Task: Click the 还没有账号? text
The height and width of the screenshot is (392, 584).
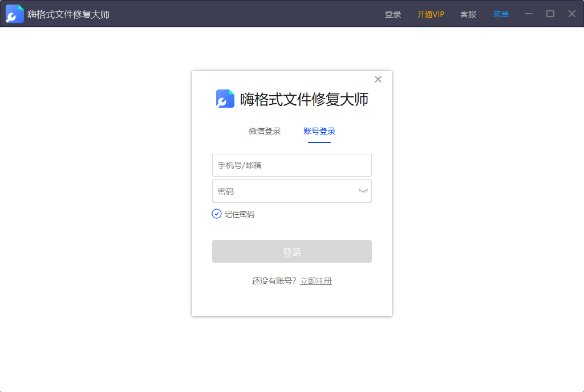Action: [x=274, y=281]
